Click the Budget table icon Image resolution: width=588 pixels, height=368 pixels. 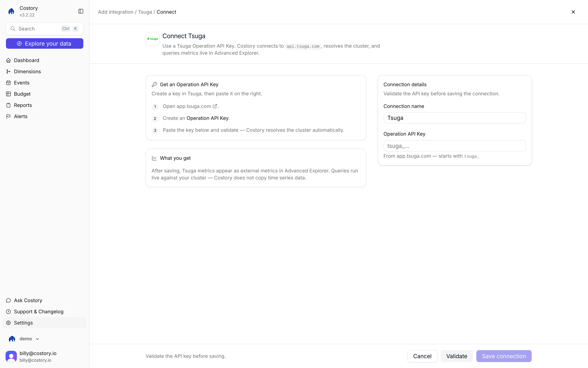point(8,94)
